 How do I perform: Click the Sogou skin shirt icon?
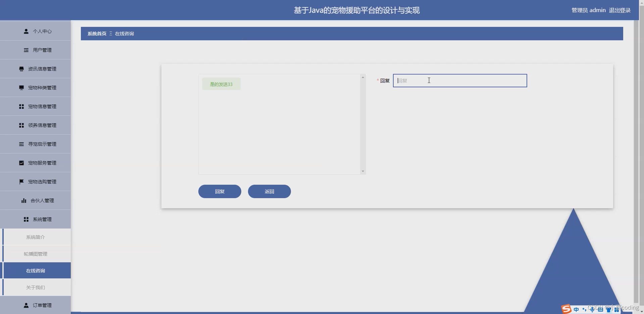click(x=608, y=309)
